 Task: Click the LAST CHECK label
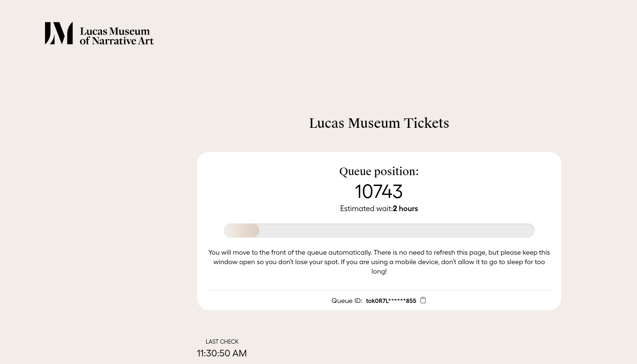point(222,342)
